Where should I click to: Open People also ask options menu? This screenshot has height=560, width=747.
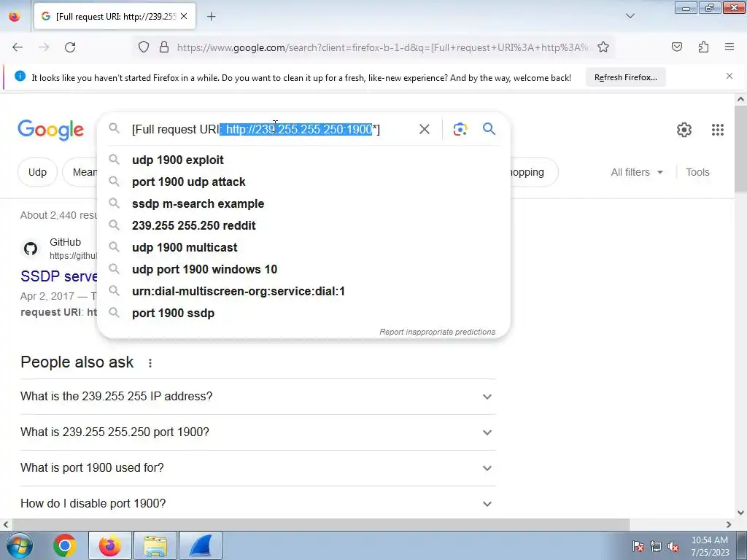pos(150,363)
